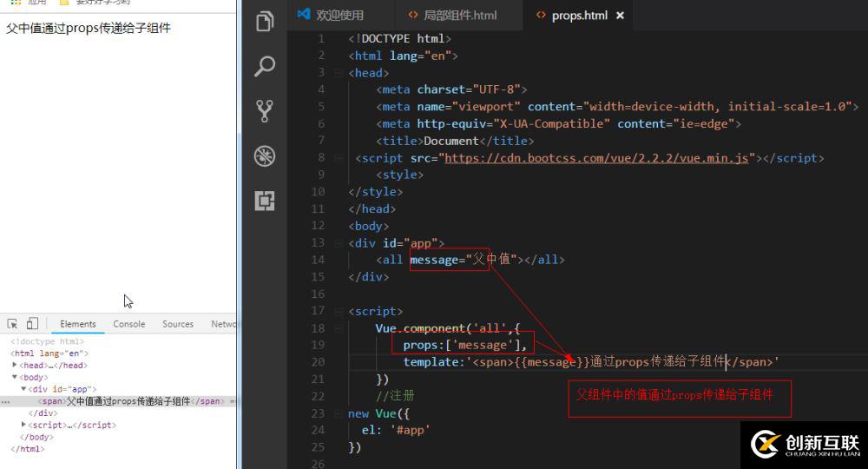Click the Document title text on line 7

[x=451, y=142]
